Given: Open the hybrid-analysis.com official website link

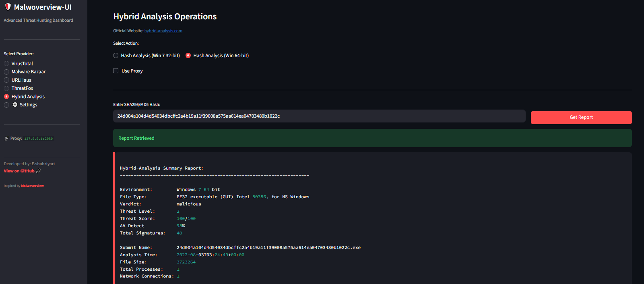Looking at the screenshot, I should [163, 31].
